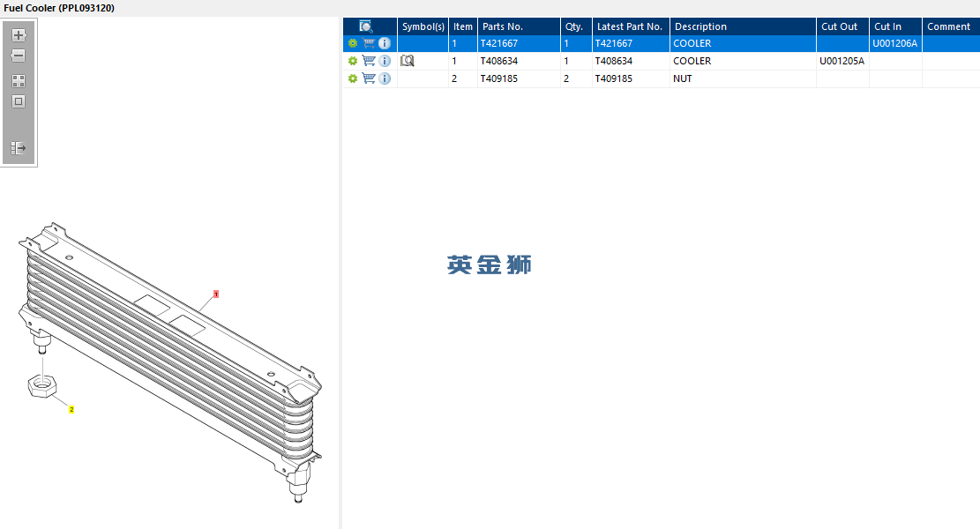Click item number 2 in NUT row
This screenshot has height=529, width=980.
[x=463, y=78]
